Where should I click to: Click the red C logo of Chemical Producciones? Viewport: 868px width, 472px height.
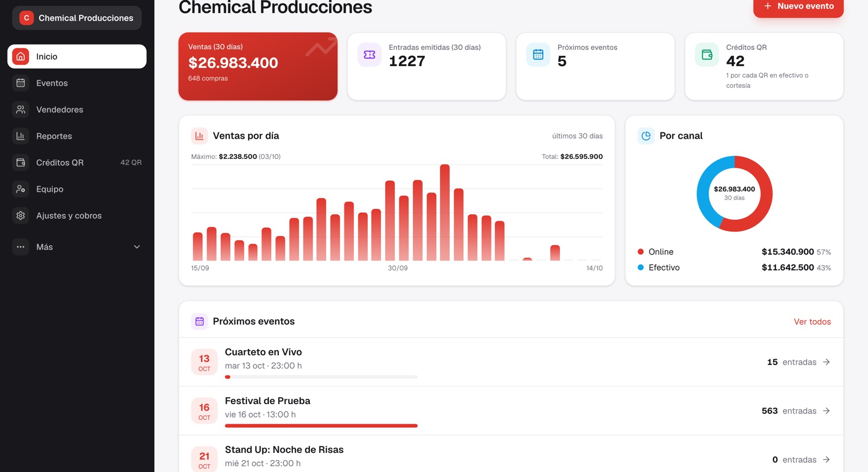coord(26,18)
